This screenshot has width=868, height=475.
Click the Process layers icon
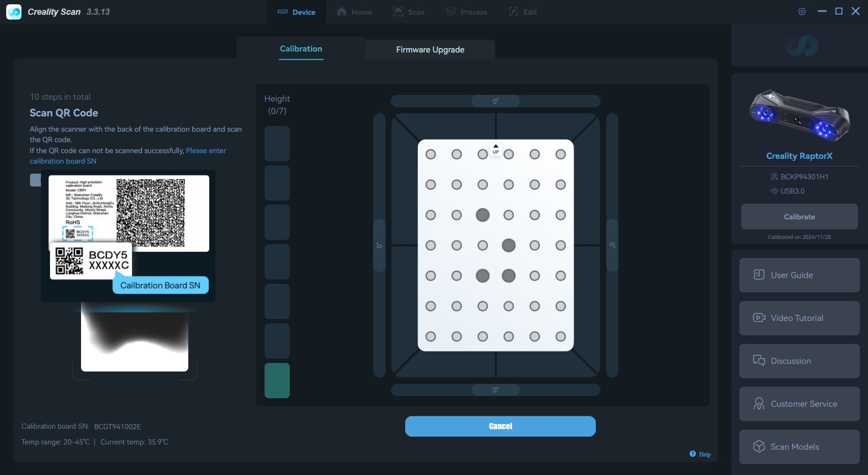pos(451,12)
